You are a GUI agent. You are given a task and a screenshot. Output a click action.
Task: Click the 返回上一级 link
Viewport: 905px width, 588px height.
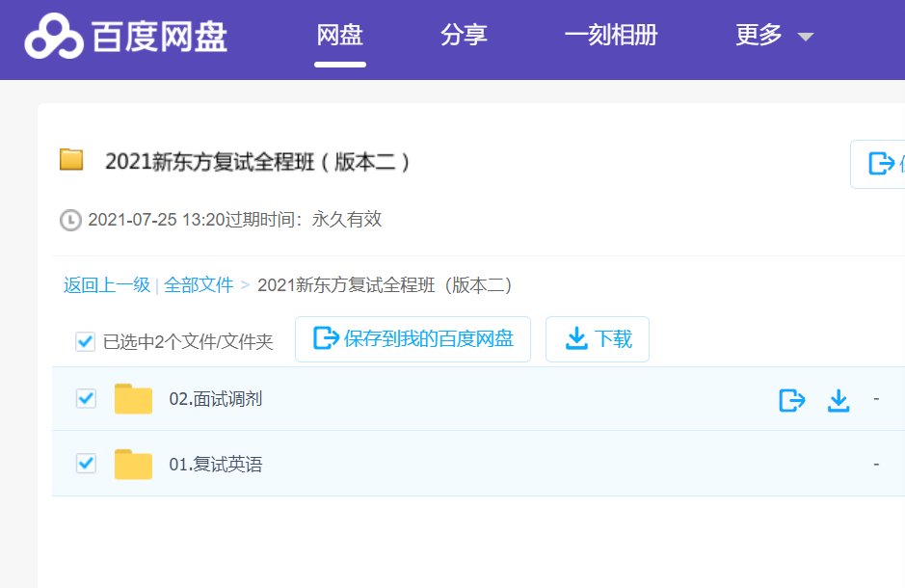(105, 285)
